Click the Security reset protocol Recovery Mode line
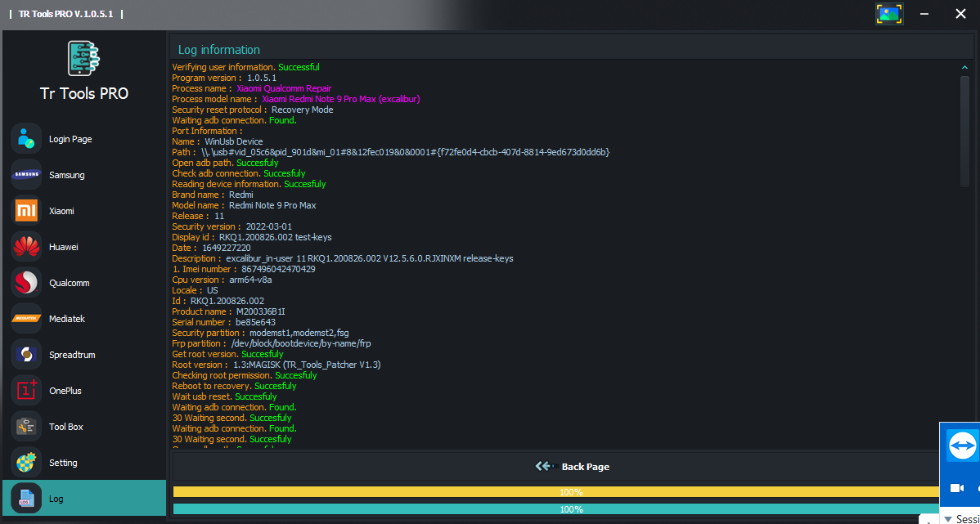 [253, 110]
